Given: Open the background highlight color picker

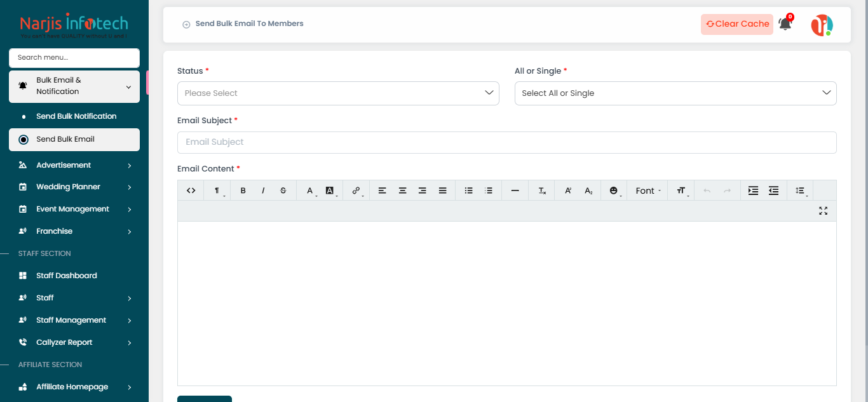Looking at the screenshot, I should [330, 191].
